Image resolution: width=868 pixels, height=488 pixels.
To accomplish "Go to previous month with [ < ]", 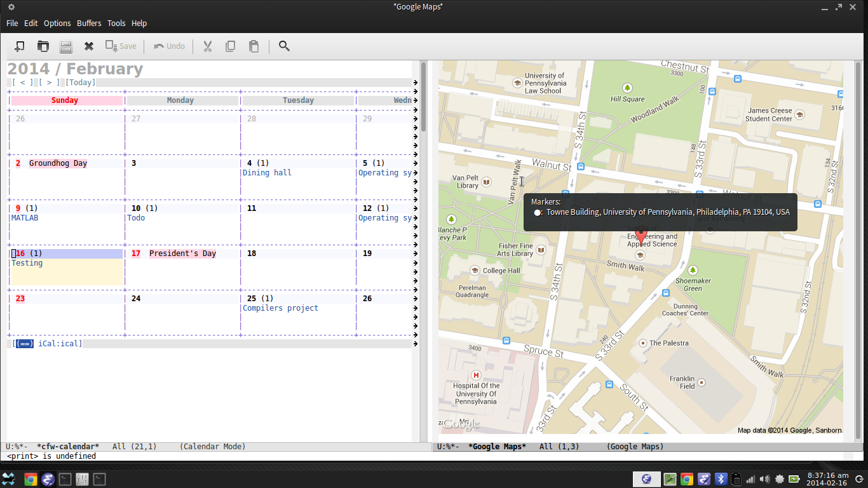I will [22, 82].
